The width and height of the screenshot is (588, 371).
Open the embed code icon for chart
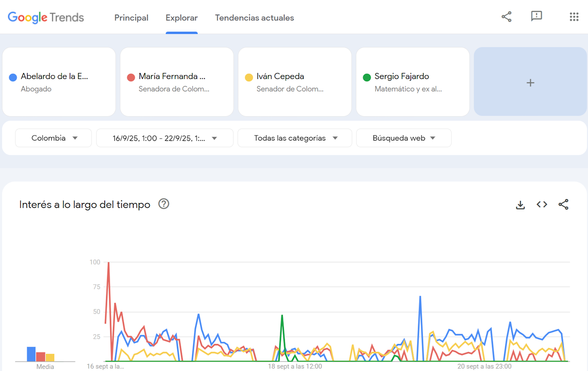coord(542,205)
